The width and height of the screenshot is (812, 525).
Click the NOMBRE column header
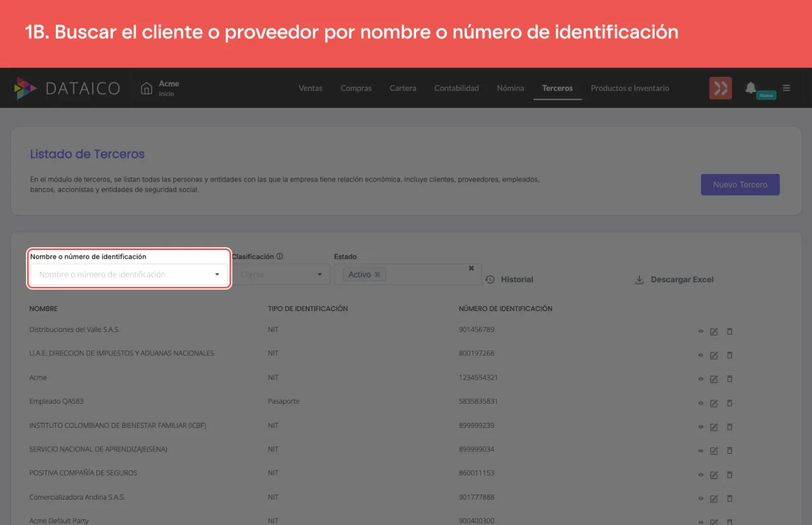coord(43,309)
